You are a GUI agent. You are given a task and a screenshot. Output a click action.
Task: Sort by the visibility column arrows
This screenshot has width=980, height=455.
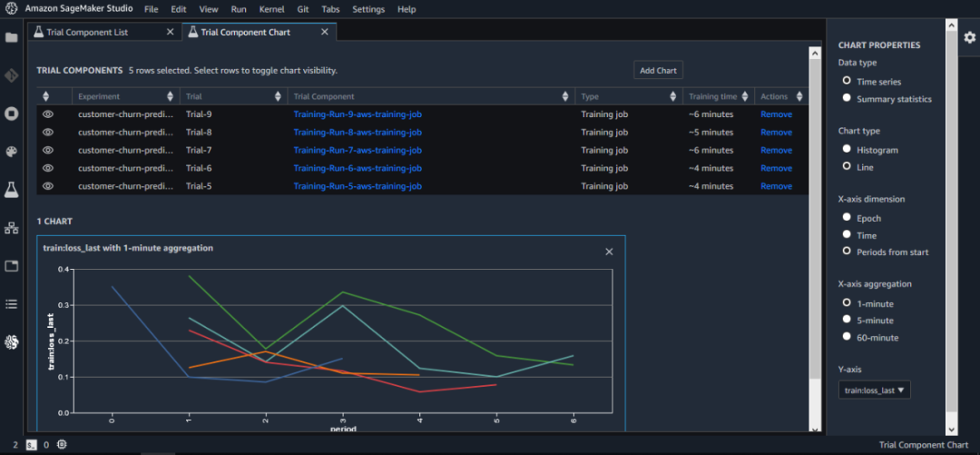[x=45, y=96]
